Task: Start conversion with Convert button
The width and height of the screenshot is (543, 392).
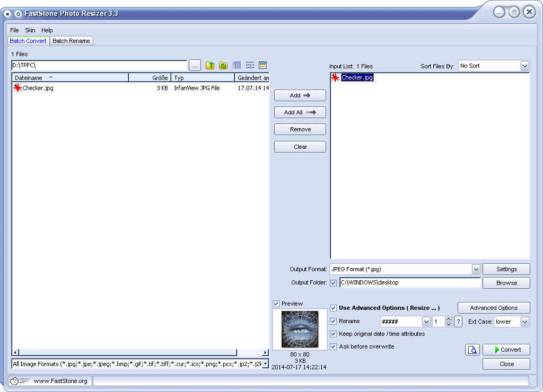Action: pos(506,350)
